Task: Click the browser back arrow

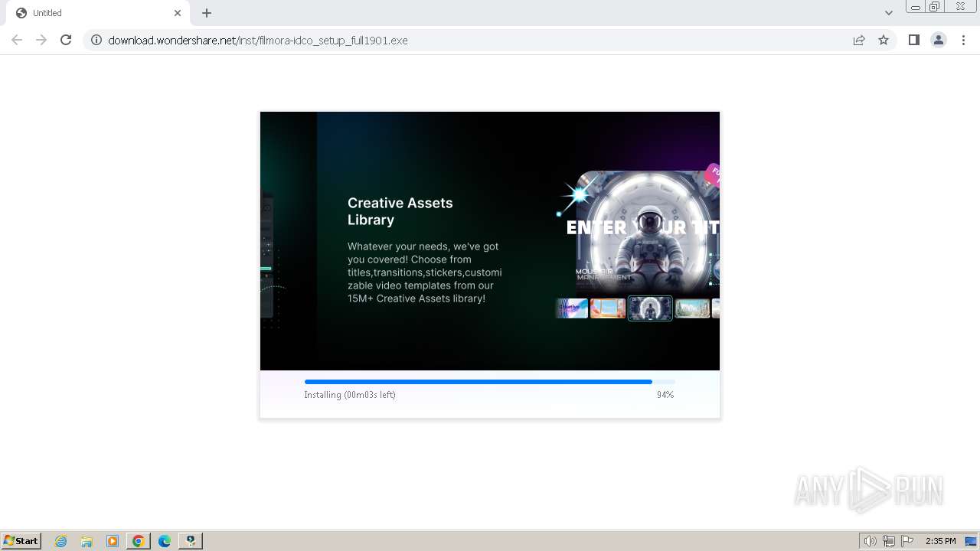Action: pos(17,40)
